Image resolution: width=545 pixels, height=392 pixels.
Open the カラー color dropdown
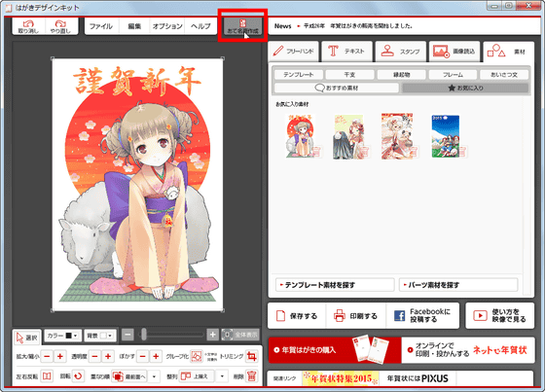pos(62,336)
